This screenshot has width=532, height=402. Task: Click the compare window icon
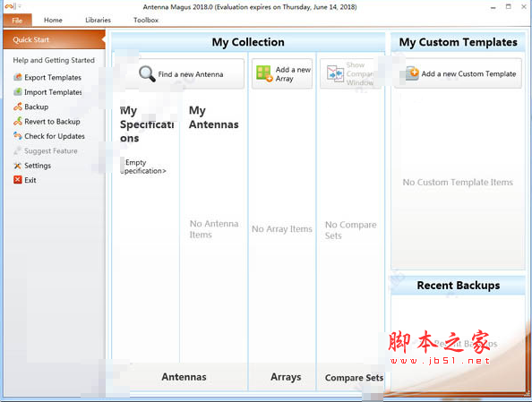click(335, 73)
